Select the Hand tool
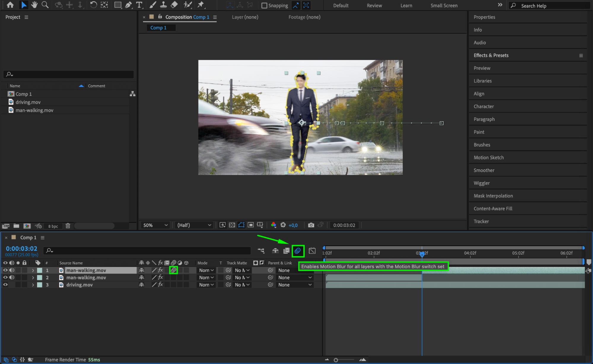The image size is (593, 364). point(34,5)
